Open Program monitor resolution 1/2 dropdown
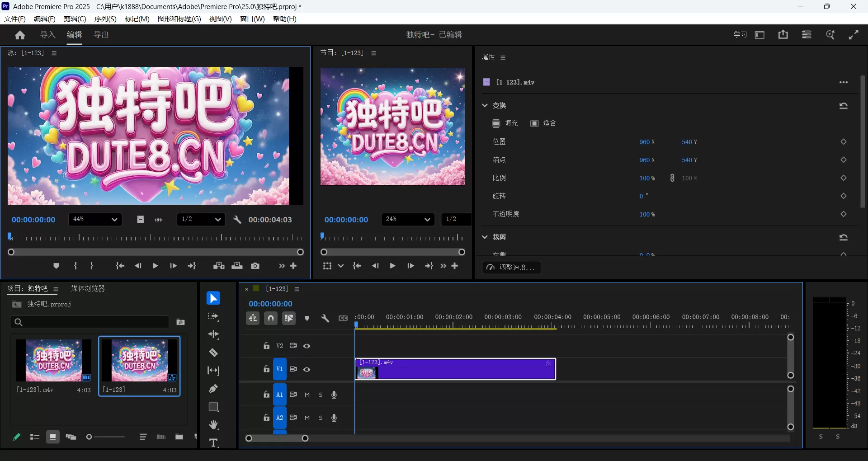This screenshot has width=868, height=461. point(456,219)
